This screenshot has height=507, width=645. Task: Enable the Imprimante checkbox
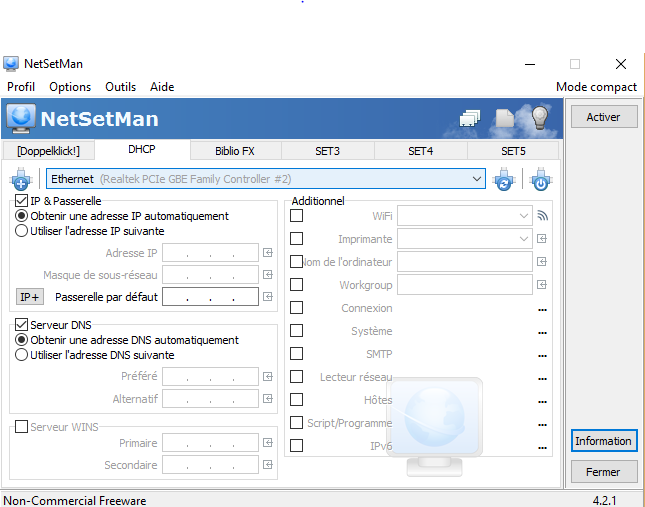click(297, 238)
